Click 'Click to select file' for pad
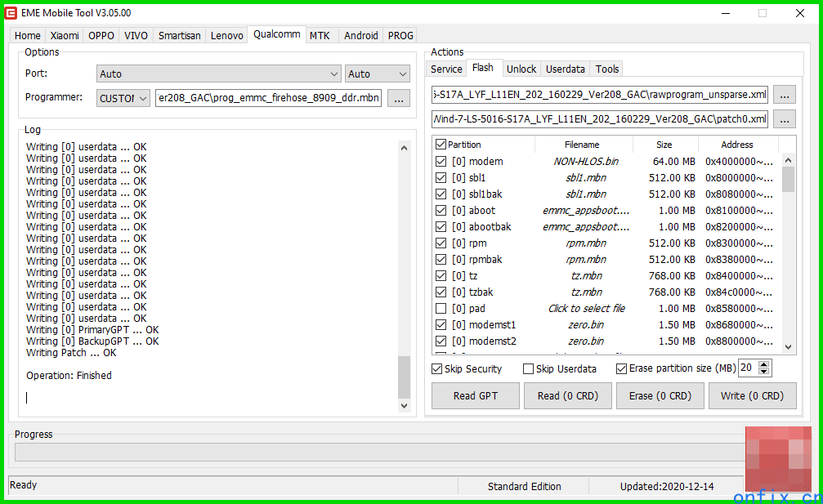This screenshot has height=504, width=823. point(586,309)
